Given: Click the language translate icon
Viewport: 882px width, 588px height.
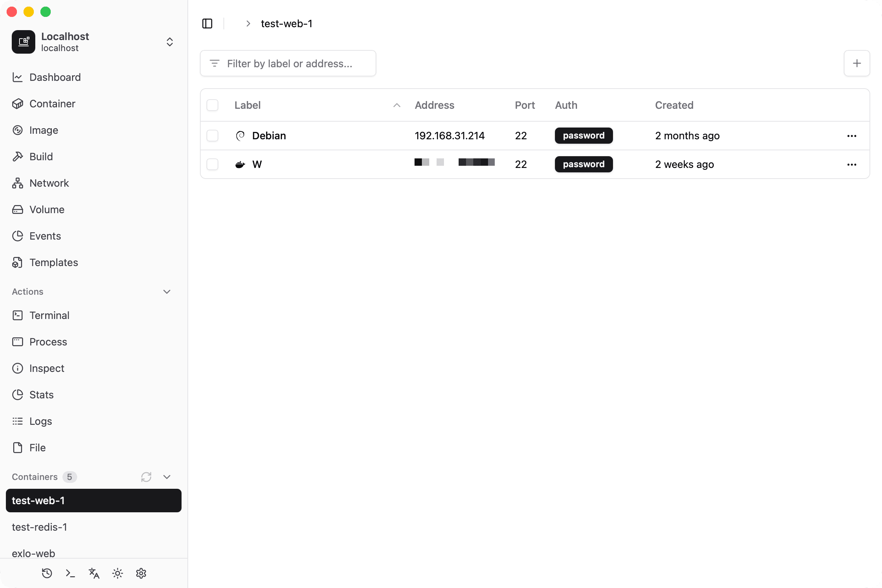Looking at the screenshot, I should 94,573.
